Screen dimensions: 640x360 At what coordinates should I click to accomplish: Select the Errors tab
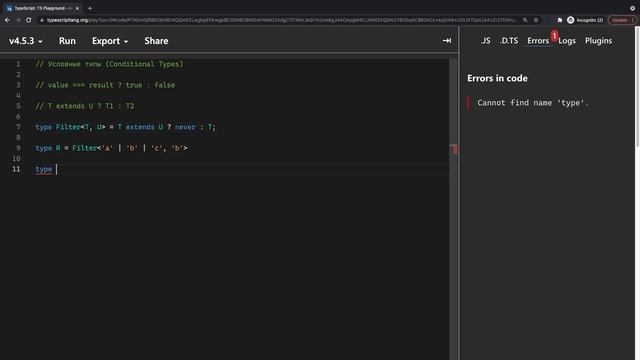[x=538, y=41]
